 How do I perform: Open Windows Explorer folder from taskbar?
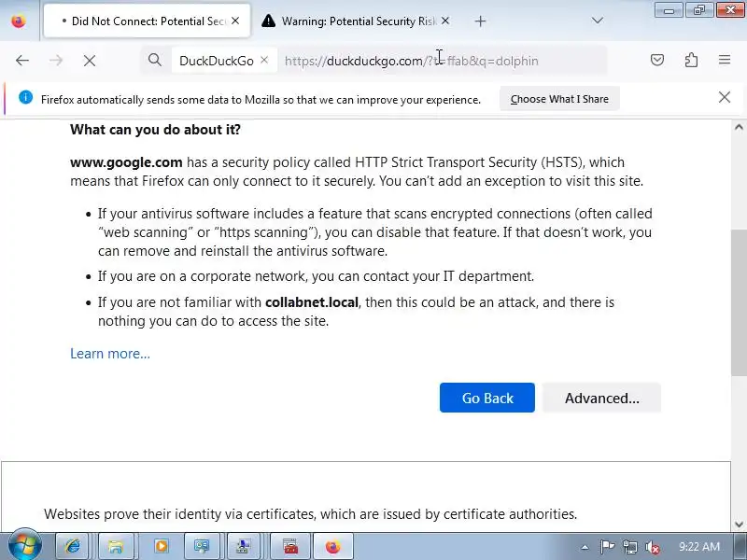tap(115, 546)
